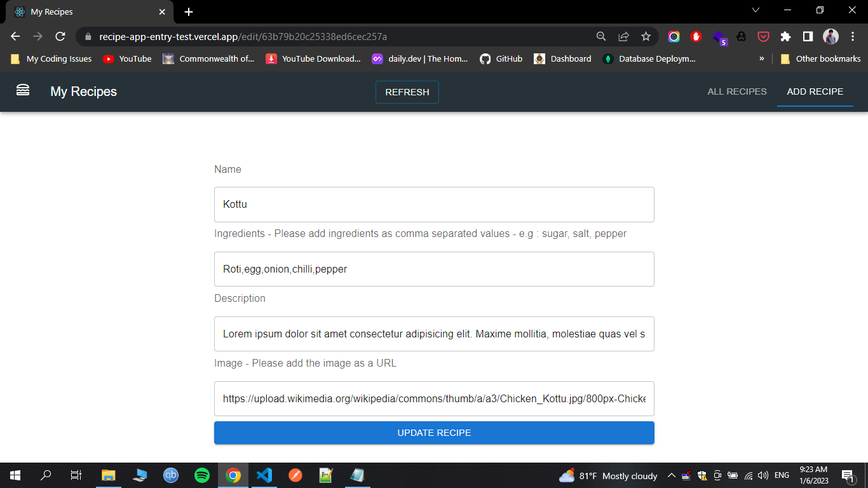Click the browser profile avatar
The width and height of the screenshot is (868, 488).
click(x=831, y=37)
